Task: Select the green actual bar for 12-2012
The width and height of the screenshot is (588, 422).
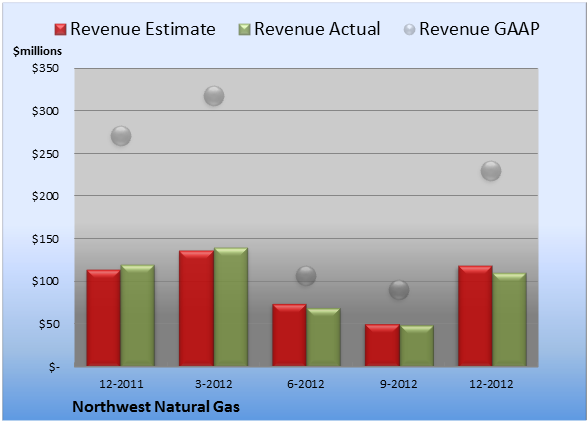Action: click(509, 319)
